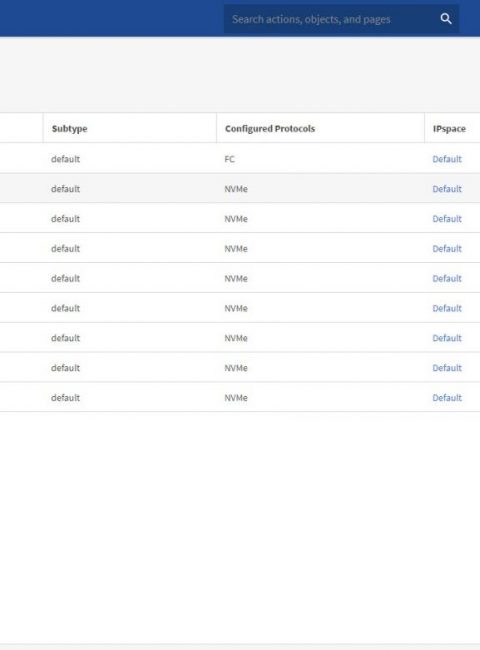Sort by the IPspace column header

449,129
